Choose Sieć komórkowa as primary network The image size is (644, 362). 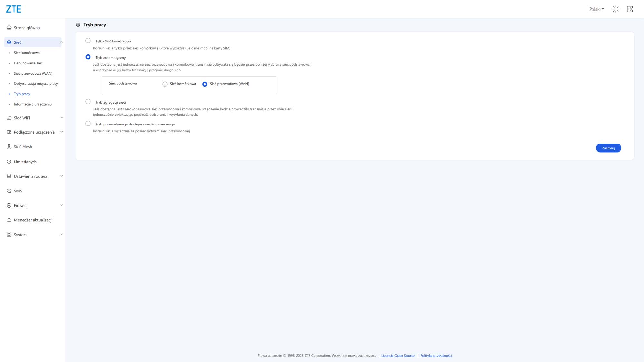click(x=165, y=84)
